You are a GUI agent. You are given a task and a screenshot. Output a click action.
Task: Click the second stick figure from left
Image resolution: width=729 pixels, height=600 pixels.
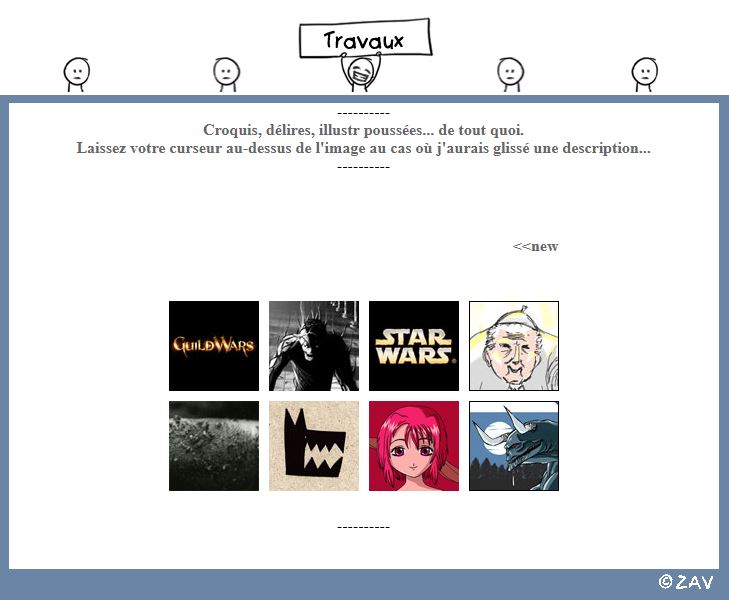click(x=227, y=74)
